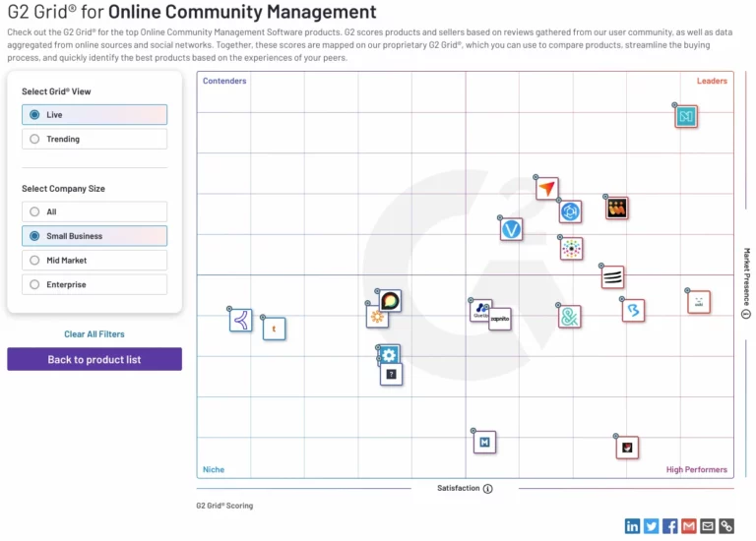Open faint face logo tile at far right
Image resolution: width=756 pixels, height=541 pixels.
click(699, 302)
